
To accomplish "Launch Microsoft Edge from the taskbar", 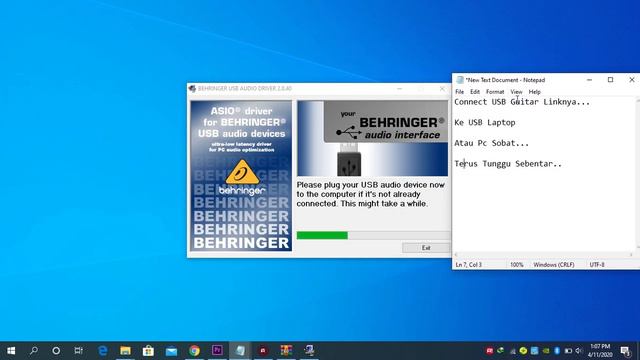I will point(102,351).
